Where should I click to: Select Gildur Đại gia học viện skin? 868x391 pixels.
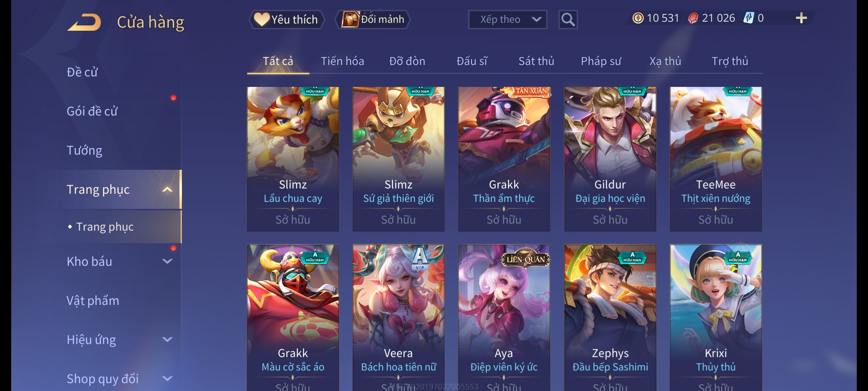click(610, 159)
